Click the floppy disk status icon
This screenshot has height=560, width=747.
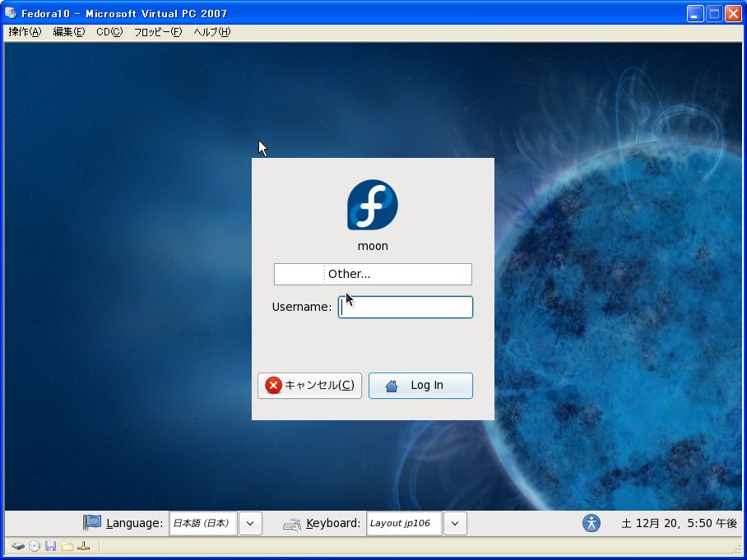[50, 546]
